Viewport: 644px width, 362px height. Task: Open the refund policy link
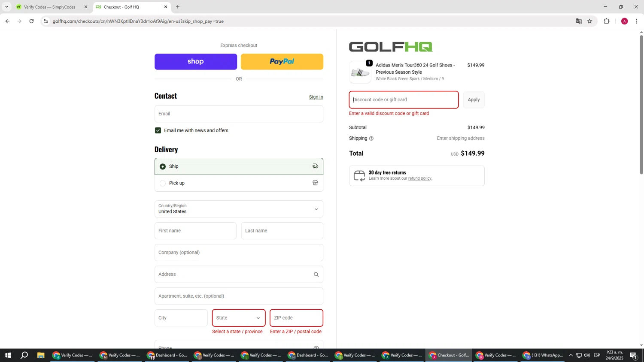point(419,178)
